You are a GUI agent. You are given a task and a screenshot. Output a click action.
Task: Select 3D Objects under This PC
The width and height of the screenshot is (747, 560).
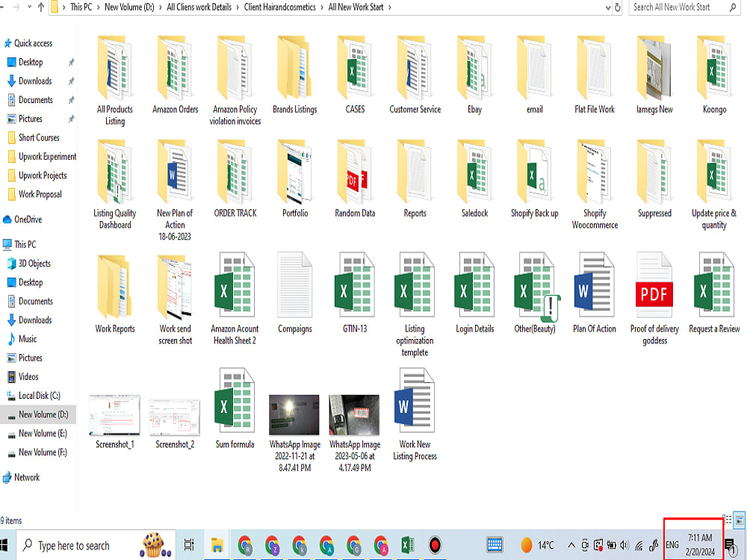pos(34,264)
